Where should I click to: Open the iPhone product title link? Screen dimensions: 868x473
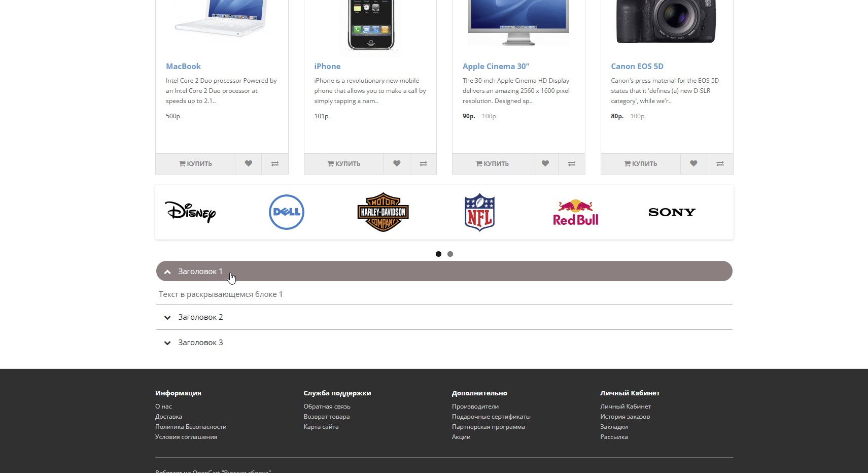pos(327,66)
